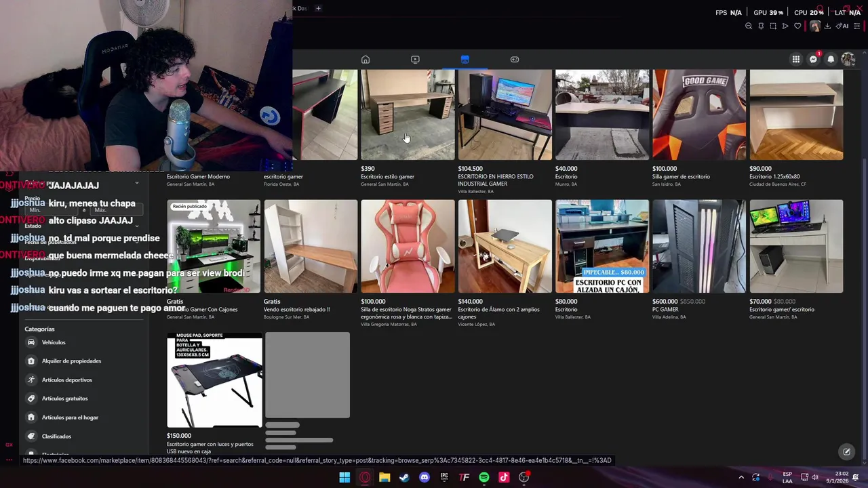Click the Artículos gratuitos tag icon
This screenshot has width=868, height=488.
click(x=31, y=399)
